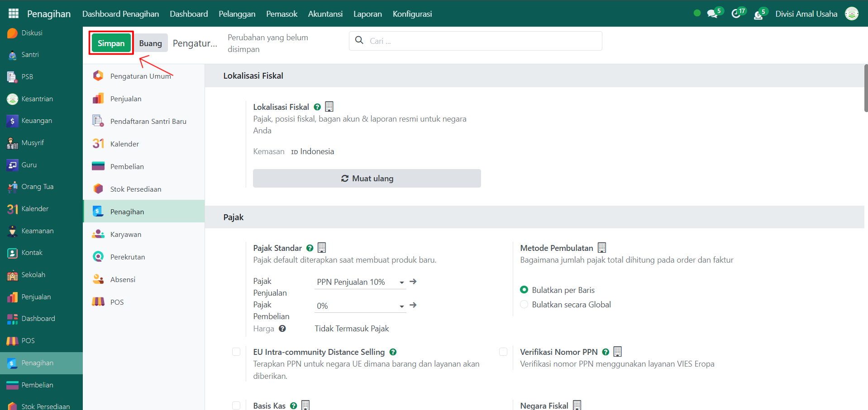
Task: Open the conversations chat icon
Action: pyautogui.click(x=712, y=14)
